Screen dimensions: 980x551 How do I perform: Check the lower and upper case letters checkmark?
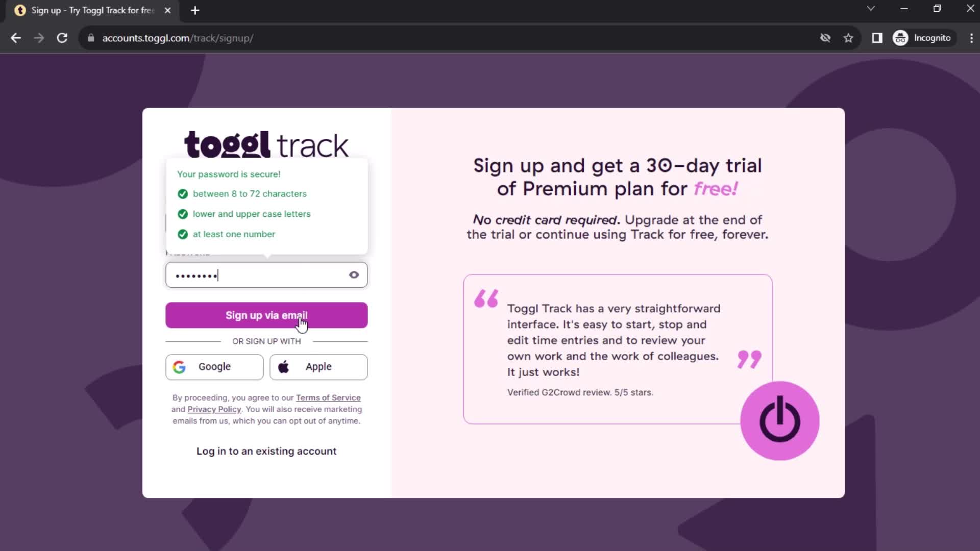tap(182, 214)
